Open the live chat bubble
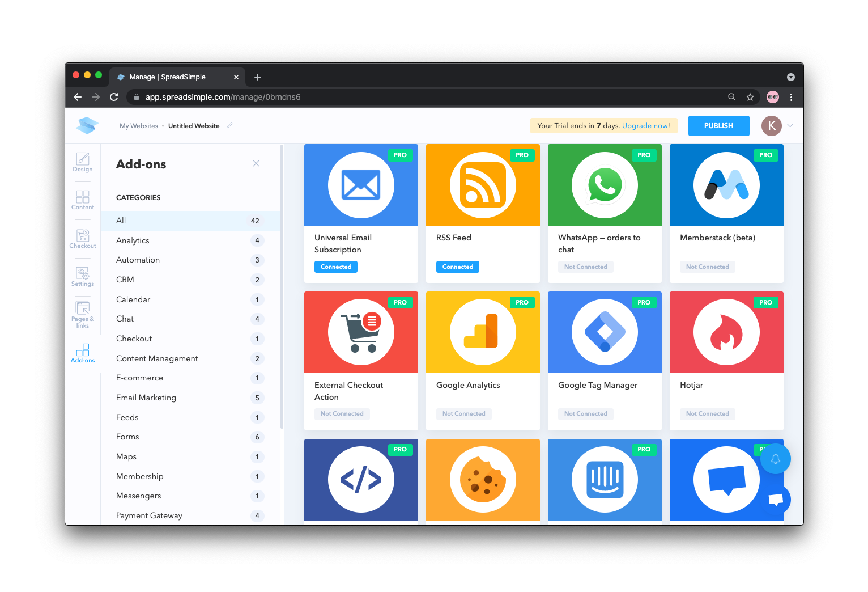The width and height of the screenshot is (868, 592). pos(776,499)
